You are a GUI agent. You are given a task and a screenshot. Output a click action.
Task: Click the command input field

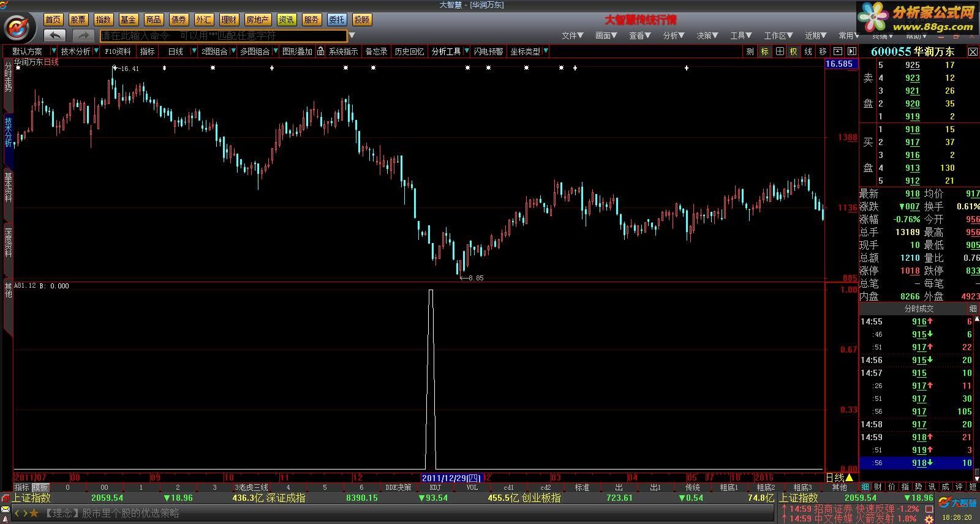[x=224, y=36]
